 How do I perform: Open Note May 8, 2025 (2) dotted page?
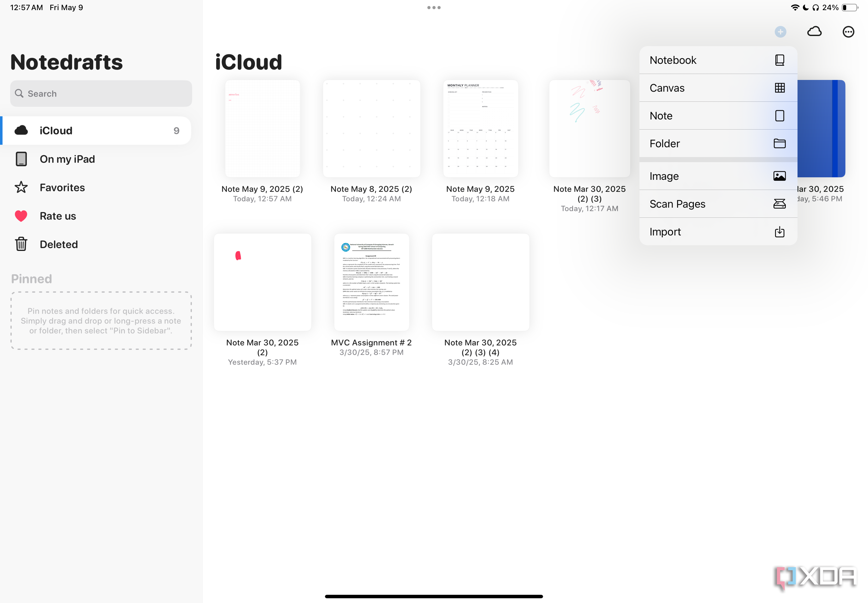371,128
